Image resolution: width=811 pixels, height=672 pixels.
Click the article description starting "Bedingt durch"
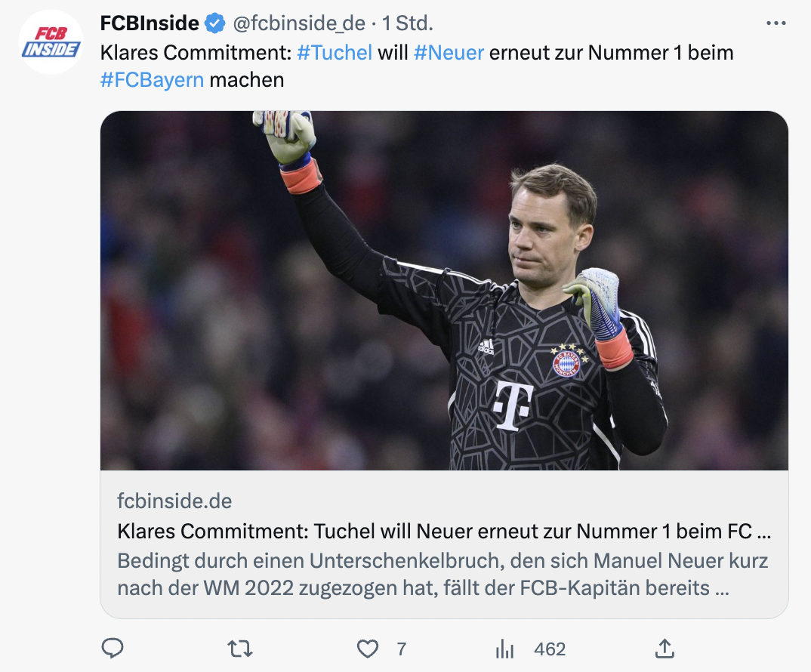(444, 575)
